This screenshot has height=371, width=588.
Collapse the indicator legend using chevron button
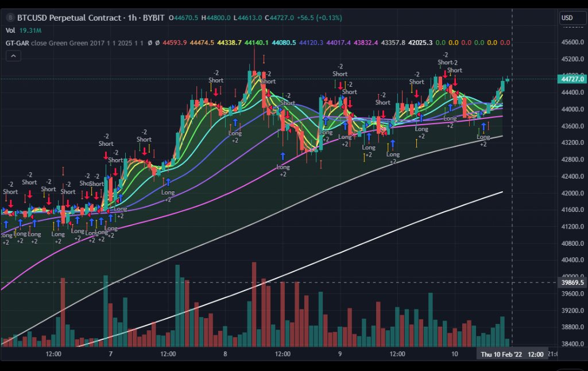(x=13, y=56)
